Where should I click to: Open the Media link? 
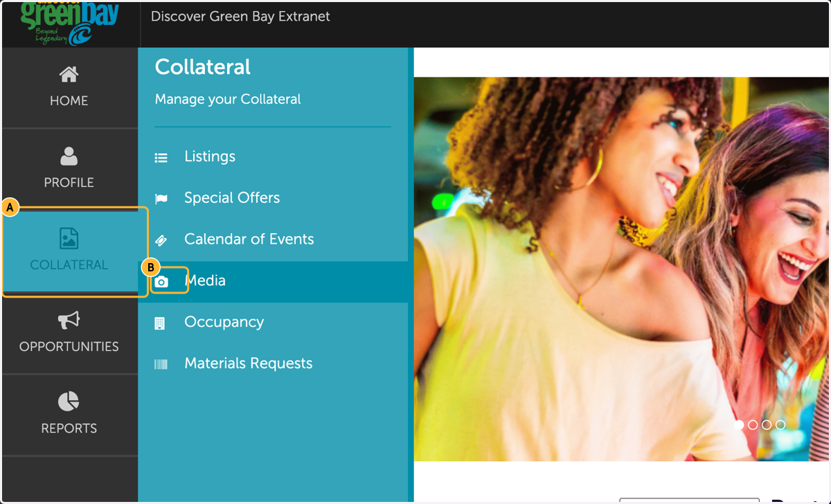click(205, 281)
